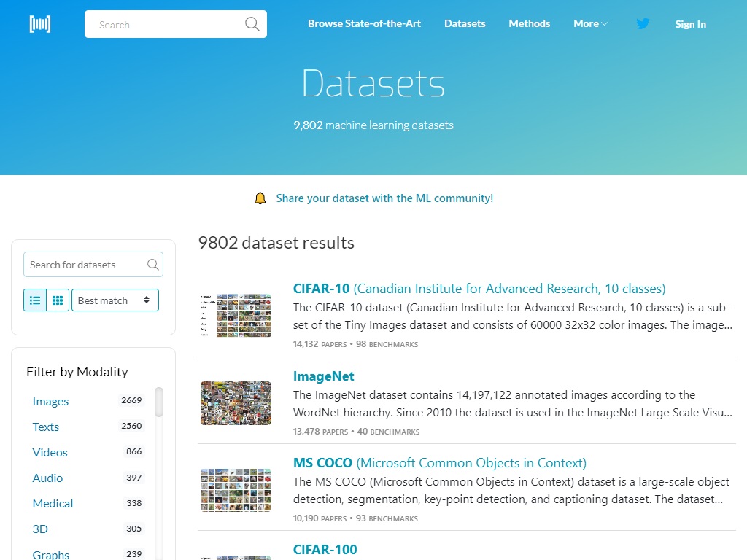The width and height of the screenshot is (747, 560).
Task: Filter by Images modality
Action: [x=50, y=402]
